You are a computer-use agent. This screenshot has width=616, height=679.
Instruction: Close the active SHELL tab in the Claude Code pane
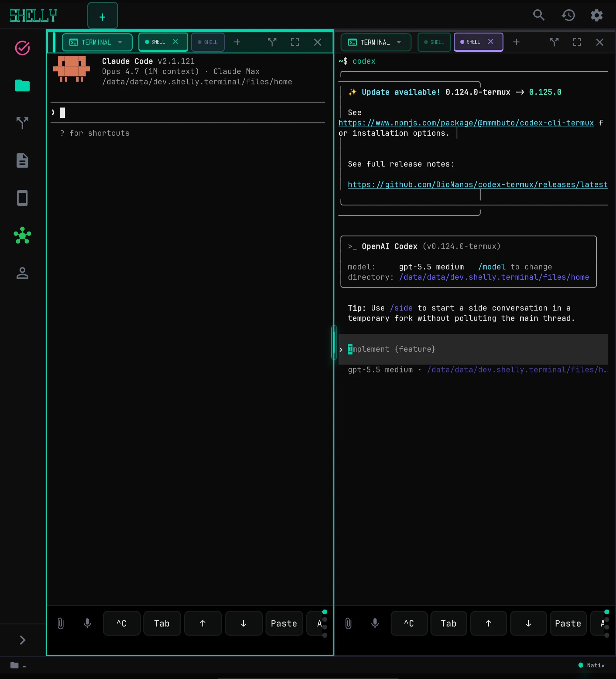point(175,41)
